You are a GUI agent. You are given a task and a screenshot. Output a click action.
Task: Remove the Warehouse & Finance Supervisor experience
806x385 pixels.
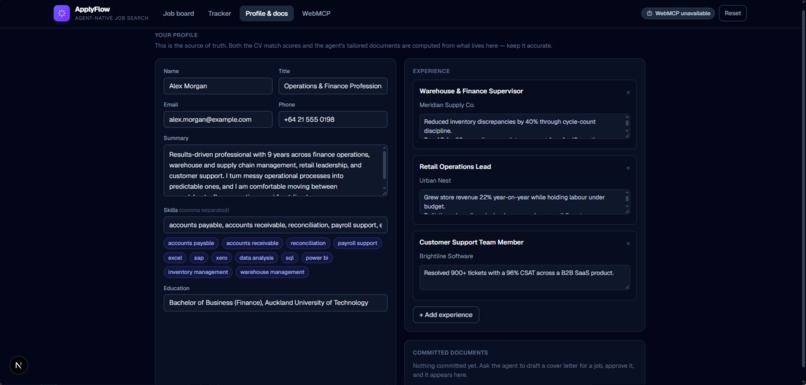pos(628,93)
